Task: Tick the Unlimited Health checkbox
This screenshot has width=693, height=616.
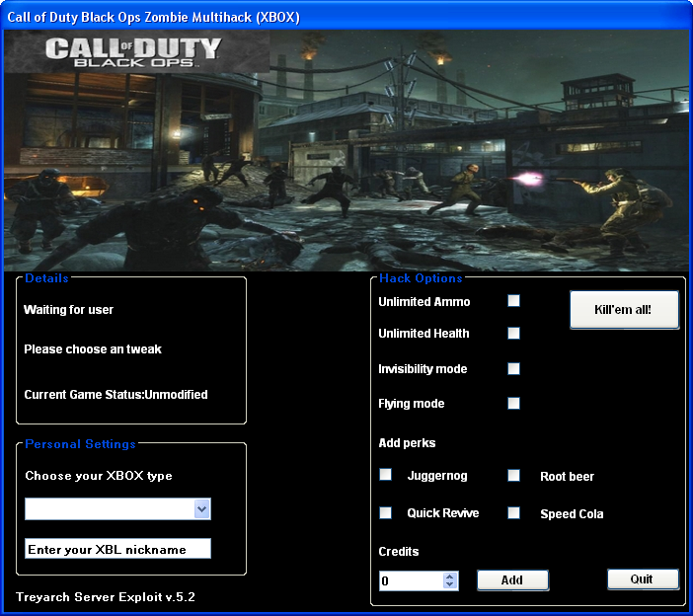Action: click(513, 334)
